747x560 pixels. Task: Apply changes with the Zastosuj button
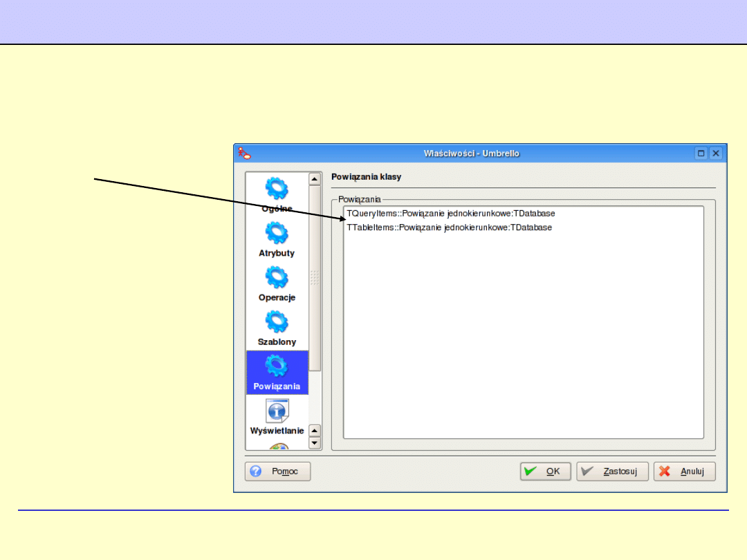click(612, 472)
